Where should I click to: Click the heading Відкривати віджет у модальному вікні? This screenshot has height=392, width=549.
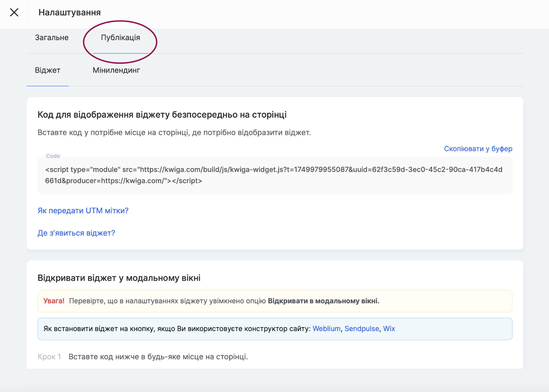coord(119,278)
